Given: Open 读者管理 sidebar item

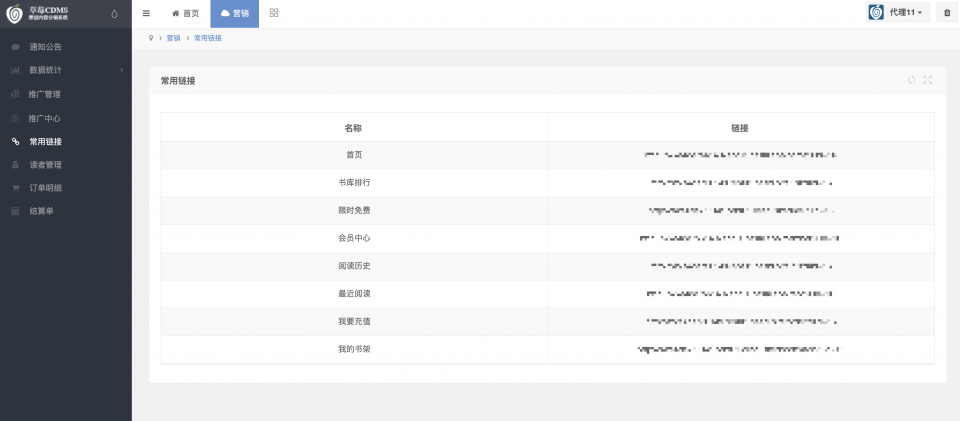Looking at the screenshot, I should click(66, 165).
